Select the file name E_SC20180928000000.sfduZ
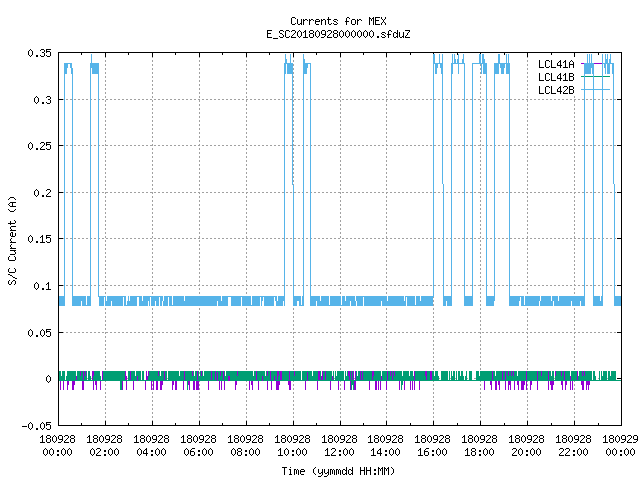 pos(338,34)
